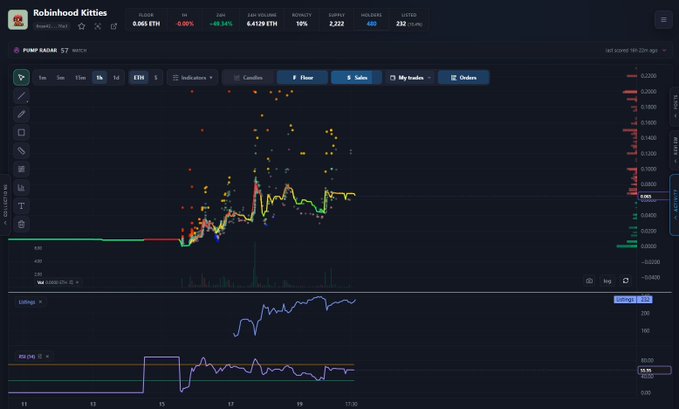
Task: Open the Indicators dropdown
Action: (x=193, y=78)
